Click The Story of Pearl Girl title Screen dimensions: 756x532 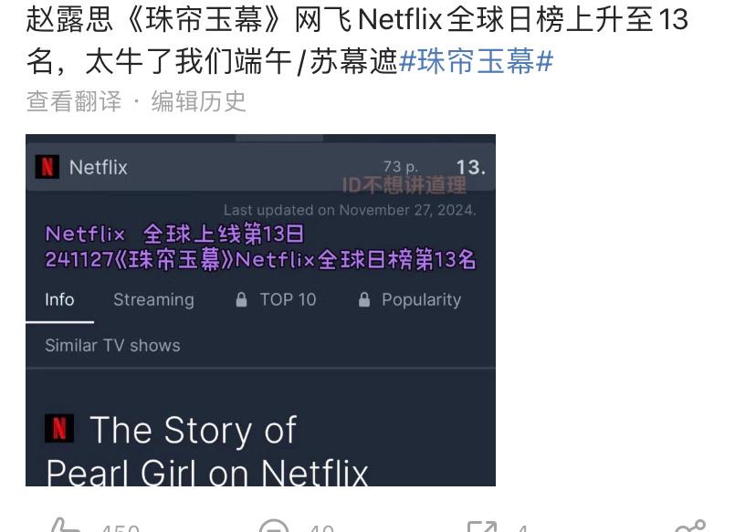(207, 451)
